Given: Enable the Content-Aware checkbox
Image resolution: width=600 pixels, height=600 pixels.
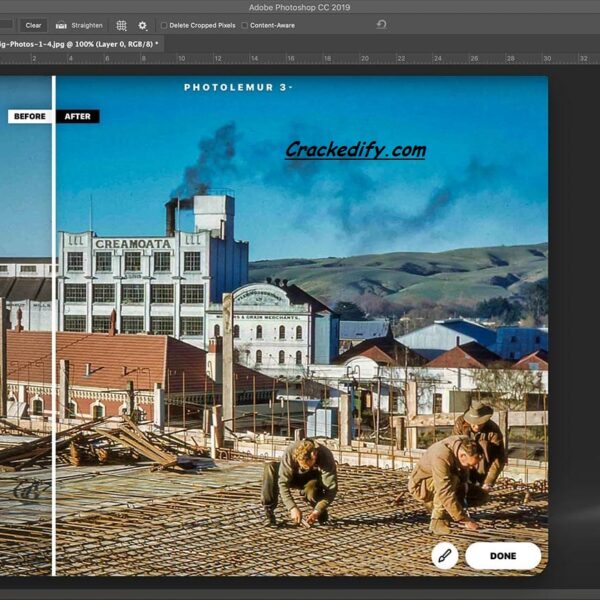Looking at the screenshot, I should 245,25.
